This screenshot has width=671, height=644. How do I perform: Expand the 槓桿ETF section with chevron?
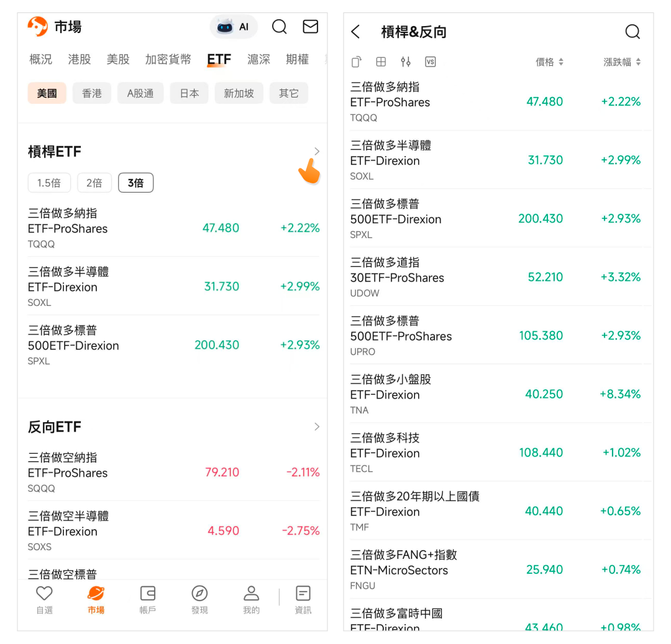click(x=317, y=152)
